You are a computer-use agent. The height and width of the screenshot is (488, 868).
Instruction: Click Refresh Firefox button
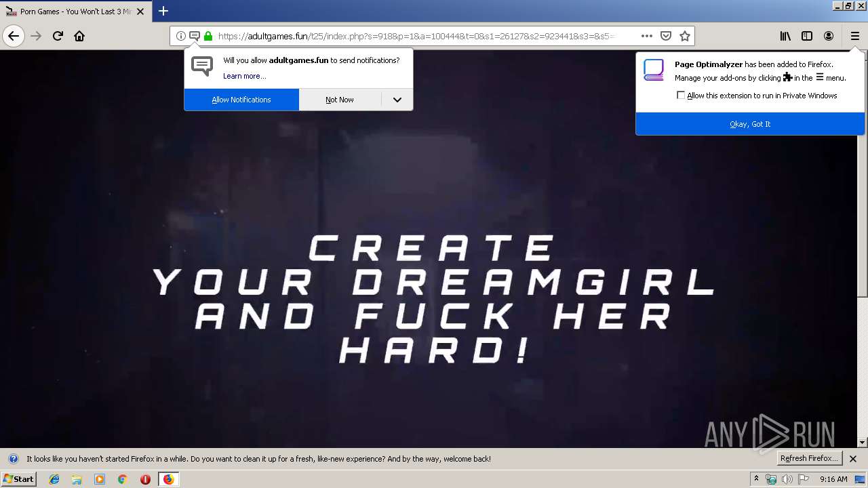click(x=810, y=458)
